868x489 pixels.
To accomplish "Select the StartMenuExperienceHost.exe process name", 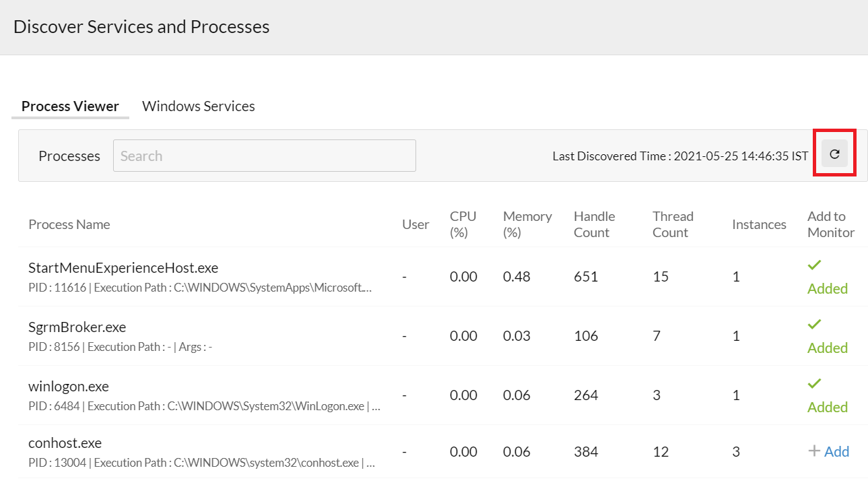I will (123, 268).
